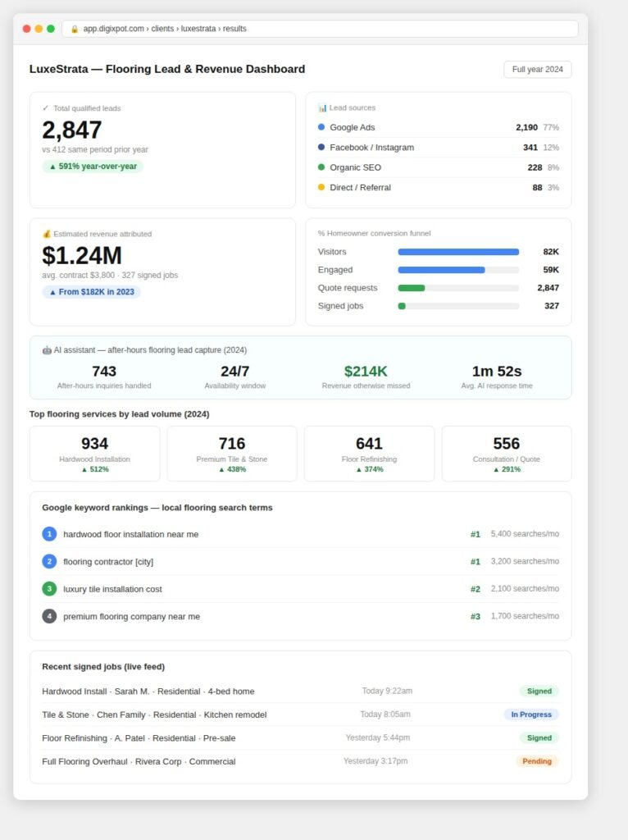Screen dimensions: 628x840
Task: Click the money bag revenue icon
Action: [x=47, y=234]
